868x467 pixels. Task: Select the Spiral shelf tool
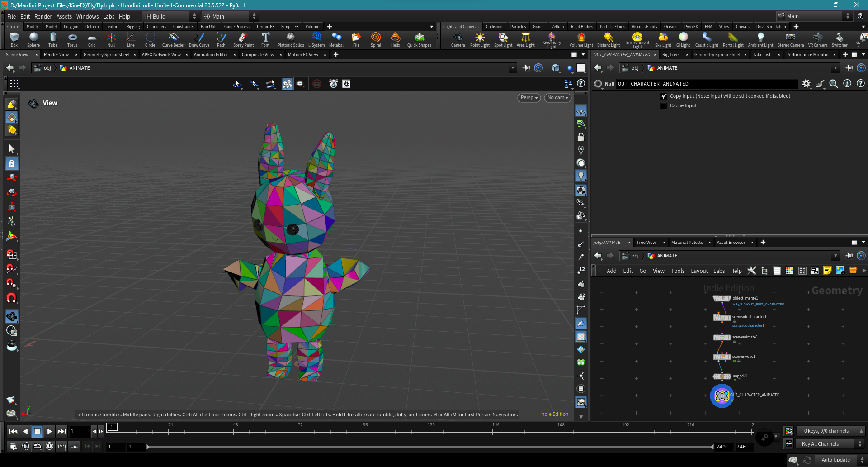(x=376, y=40)
